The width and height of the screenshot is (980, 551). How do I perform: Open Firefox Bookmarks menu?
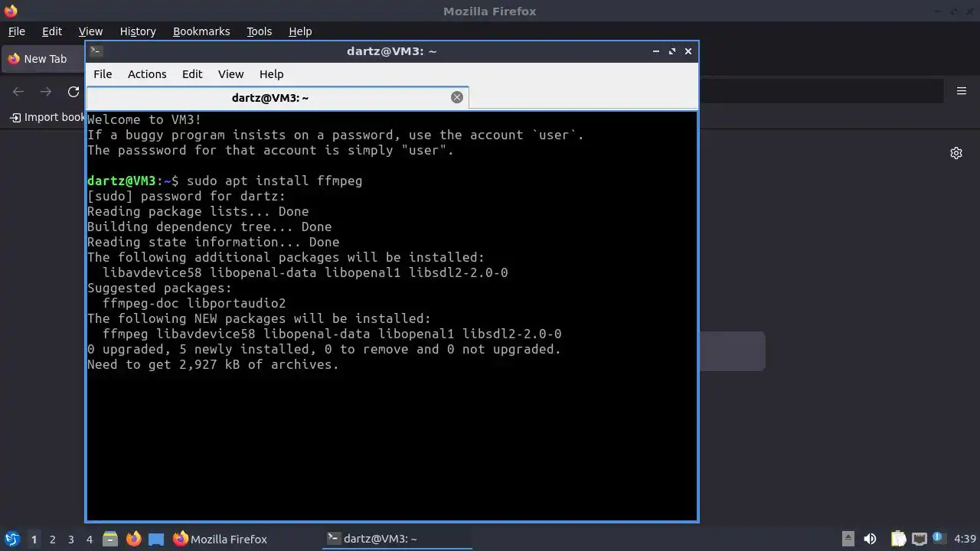(x=201, y=31)
